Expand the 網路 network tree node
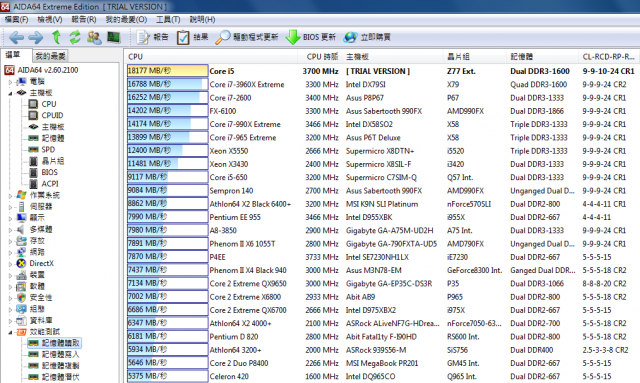Image resolution: width=640 pixels, height=383 pixels. click(10, 252)
